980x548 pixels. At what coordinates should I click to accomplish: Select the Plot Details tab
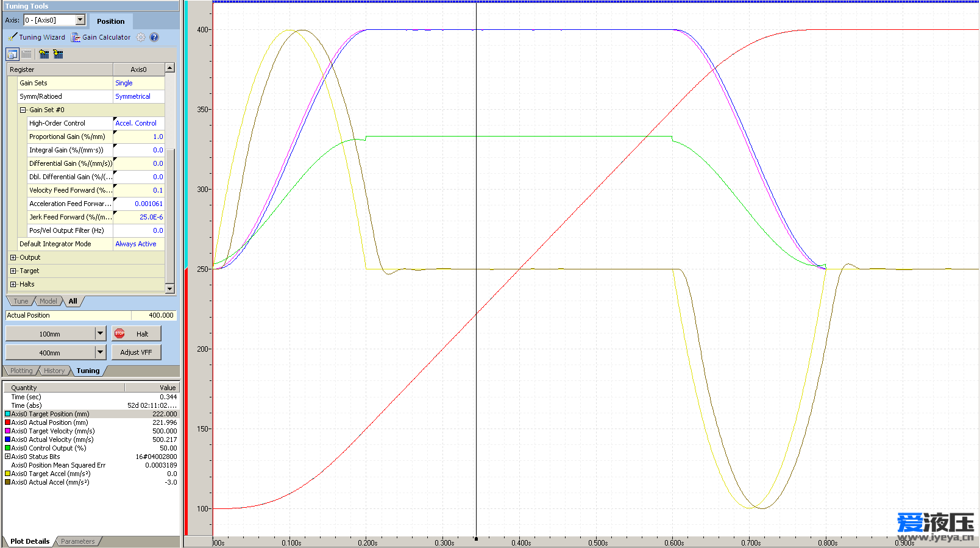pyautogui.click(x=30, y=541)
